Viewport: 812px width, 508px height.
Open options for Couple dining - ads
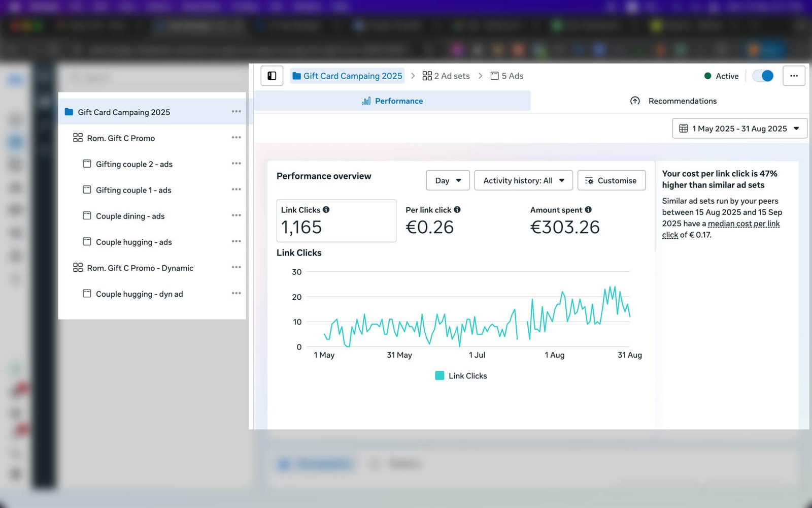tap(236, 215)
